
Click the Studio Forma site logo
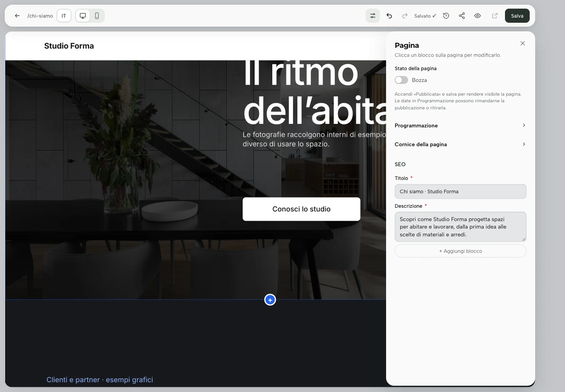tap(69, 46)
